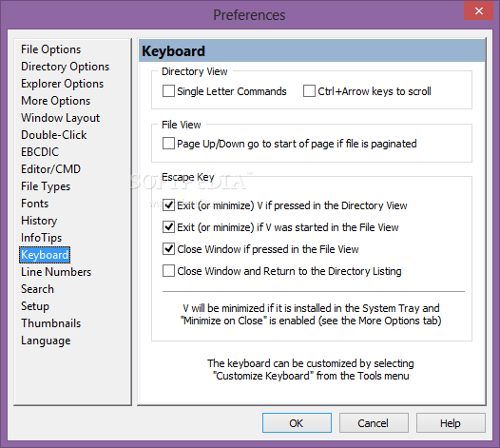This screenshot has height=448, width=500.
Task: Disable Exit if V was started in File View
Action: point(168,227)
